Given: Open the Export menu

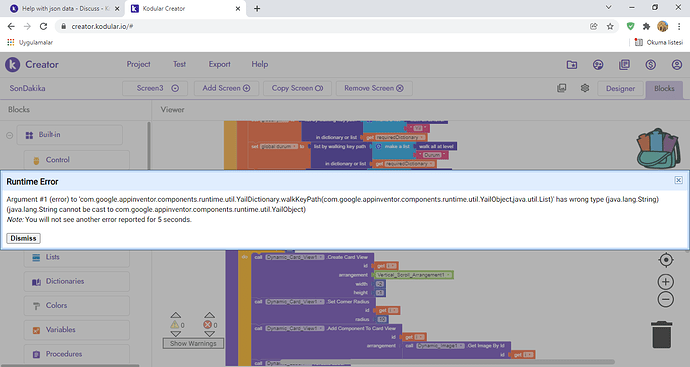Looking at the screenshot, I should click(219, 64).
